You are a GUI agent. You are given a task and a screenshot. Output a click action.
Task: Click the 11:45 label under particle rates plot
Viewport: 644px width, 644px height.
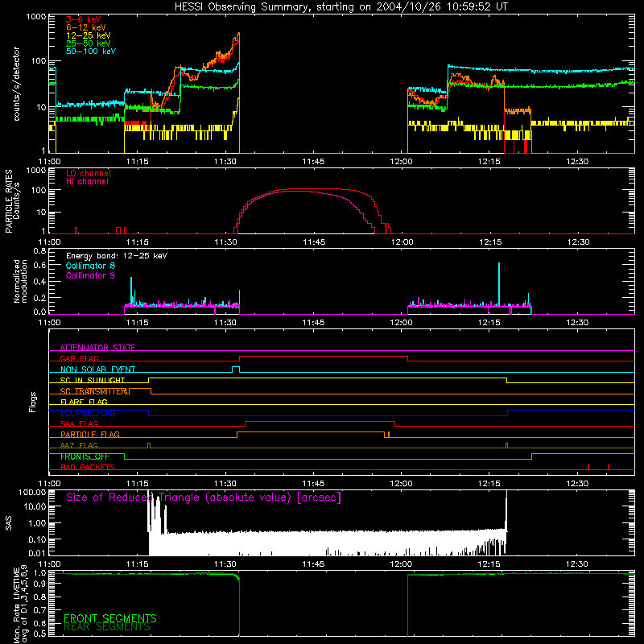(314, 242)
